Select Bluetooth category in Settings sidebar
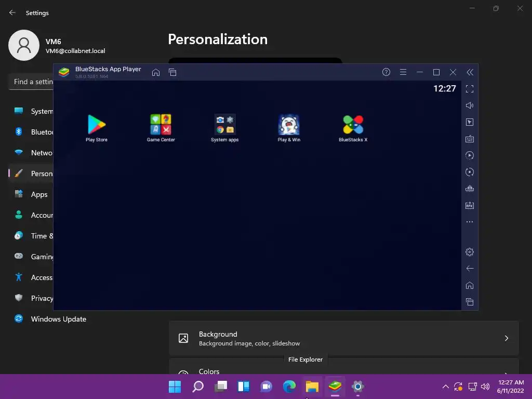Image resolution: width=532 pixels, height=399 pixels. [31, 131]
